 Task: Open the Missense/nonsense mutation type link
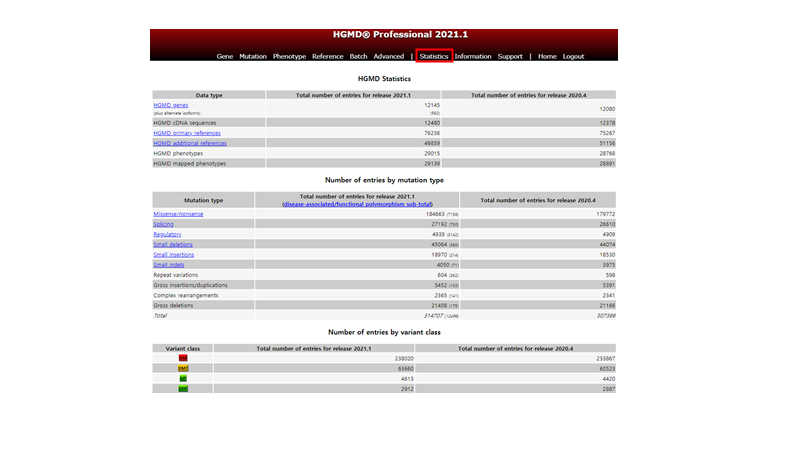point(178,214)
